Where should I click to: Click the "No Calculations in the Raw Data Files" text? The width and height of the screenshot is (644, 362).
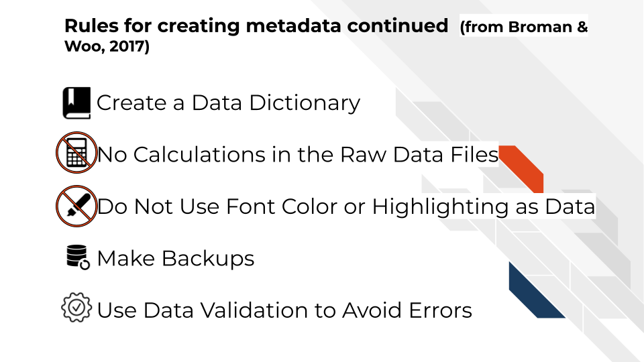[298, 155]
